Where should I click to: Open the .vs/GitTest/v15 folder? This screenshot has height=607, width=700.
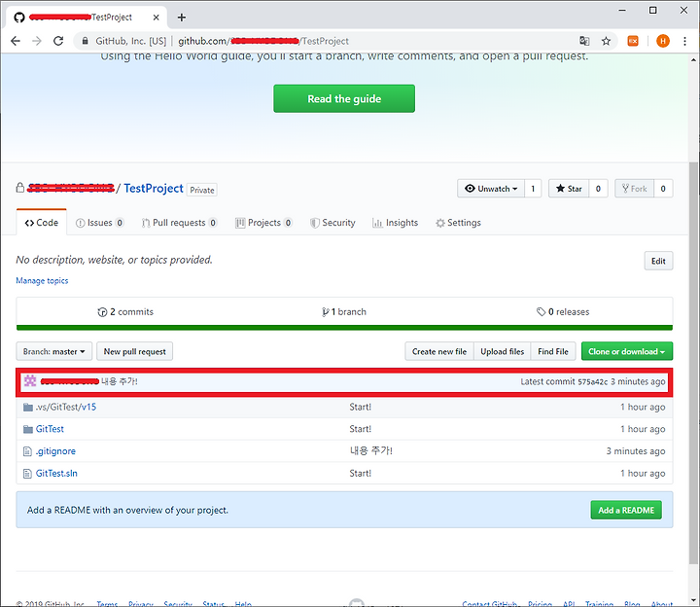pyautogui.click(x=66, y=407)
